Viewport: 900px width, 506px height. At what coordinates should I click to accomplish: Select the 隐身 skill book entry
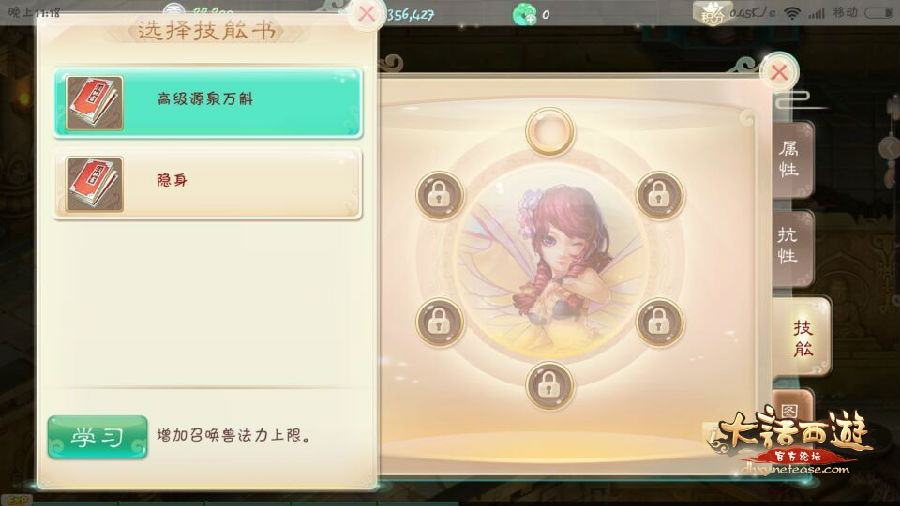(x=208, y=184)
